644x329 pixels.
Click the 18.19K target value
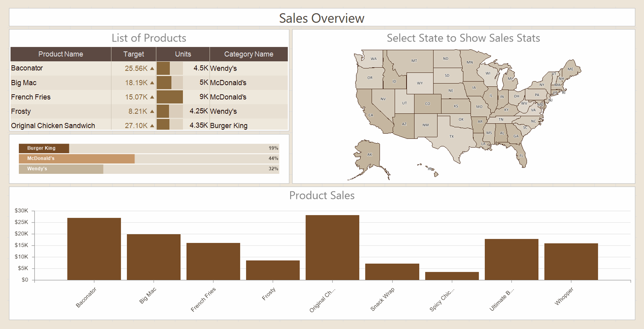136,83
